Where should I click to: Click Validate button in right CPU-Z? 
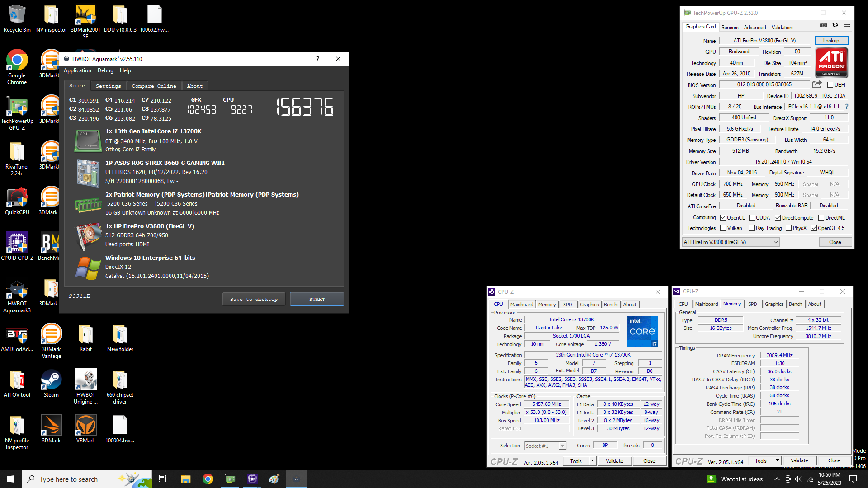coord(799,460)
